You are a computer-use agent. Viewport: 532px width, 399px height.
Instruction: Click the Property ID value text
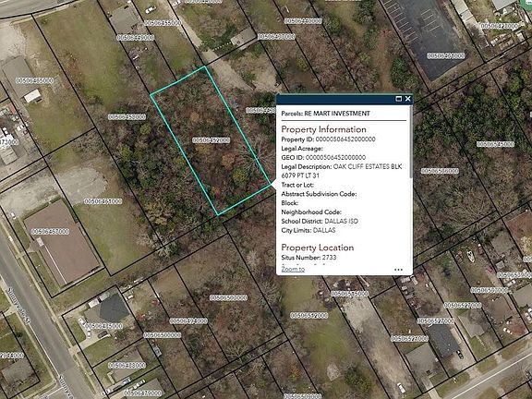click(345, 139)
